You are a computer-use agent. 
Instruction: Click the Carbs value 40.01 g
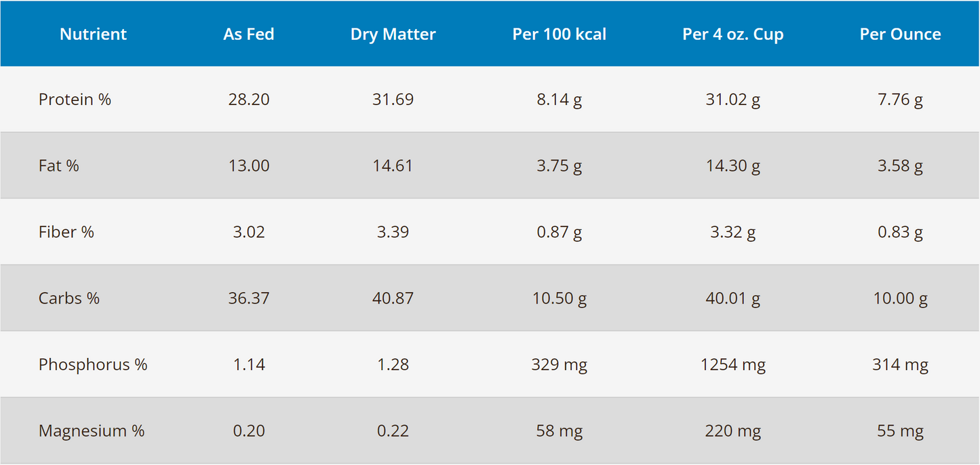pos(732,299)
